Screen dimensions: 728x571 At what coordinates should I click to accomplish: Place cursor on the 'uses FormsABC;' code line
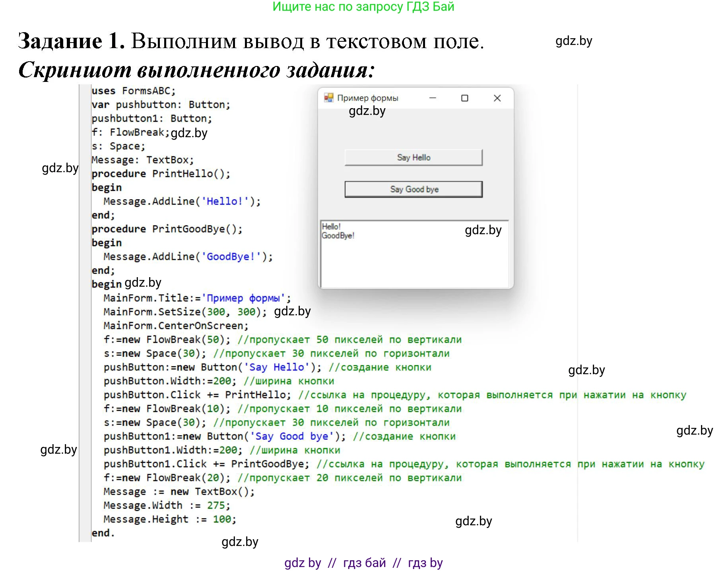pyautogui.click(x=133, y=91)
